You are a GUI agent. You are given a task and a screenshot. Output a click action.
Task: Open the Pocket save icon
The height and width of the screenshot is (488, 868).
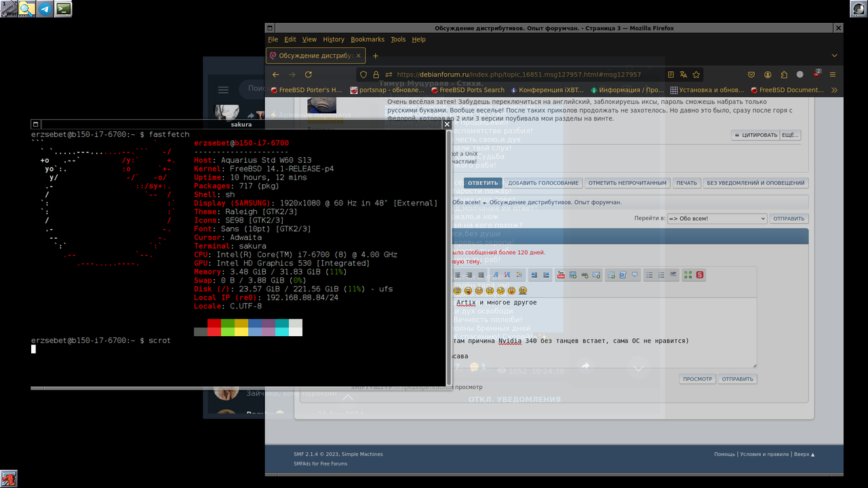tap(751, 75)
